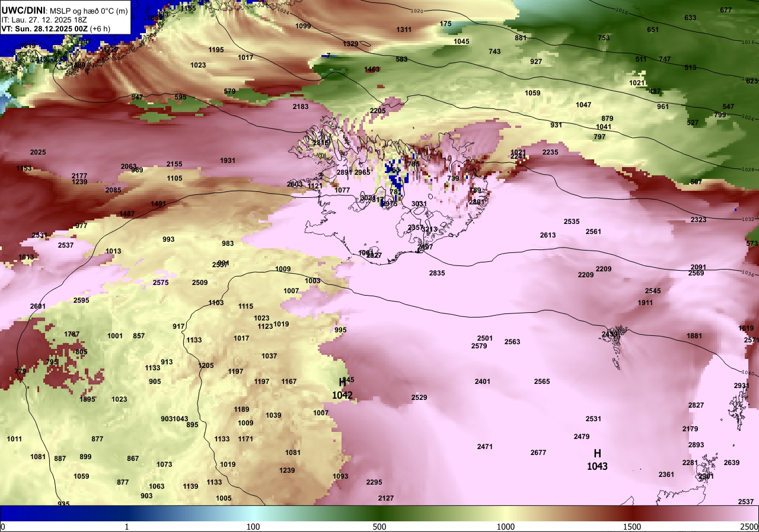Viewport: 759px width, 532px height.
Task: Click the height value 1931
Action: click(228, 161)
